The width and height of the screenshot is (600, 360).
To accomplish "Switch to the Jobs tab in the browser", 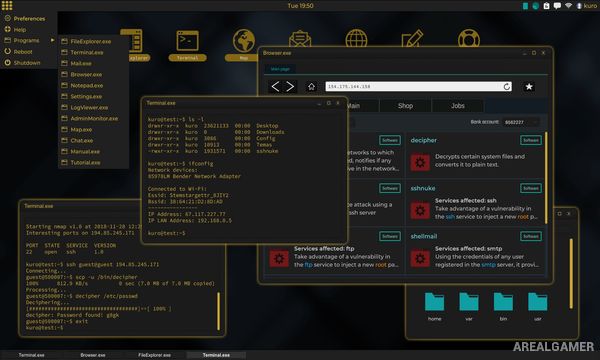I will coord(458,106).
